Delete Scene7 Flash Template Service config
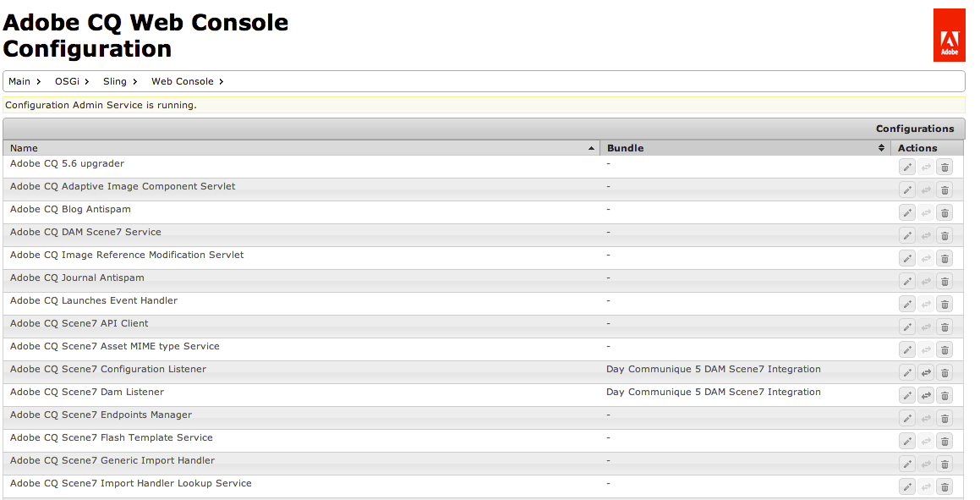This screenshot has width=980, height=500. [944, 442]
